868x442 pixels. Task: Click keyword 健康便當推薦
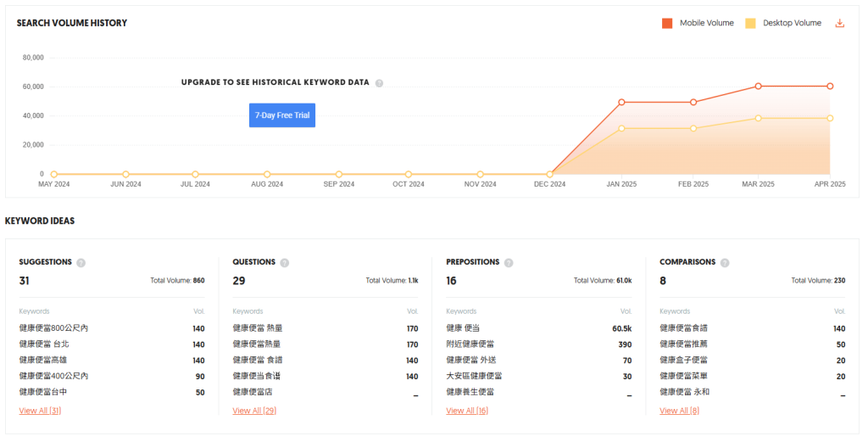(x=684, y=344)
